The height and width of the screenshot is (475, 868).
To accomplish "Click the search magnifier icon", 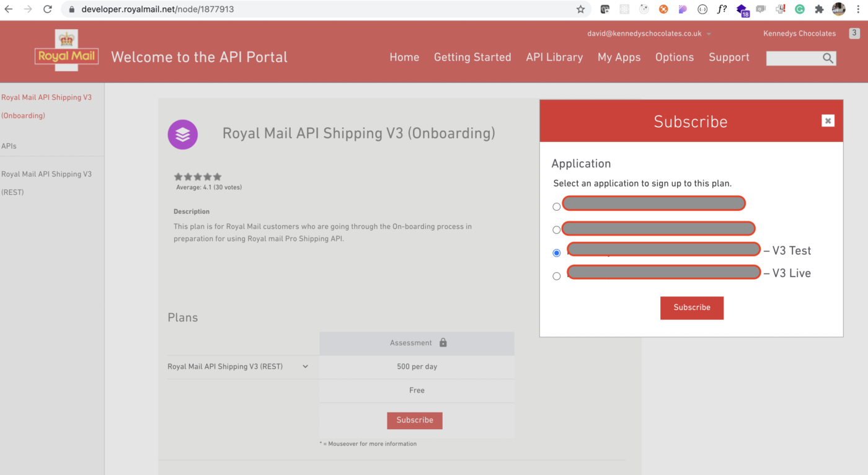I will (x=828, y=58).
